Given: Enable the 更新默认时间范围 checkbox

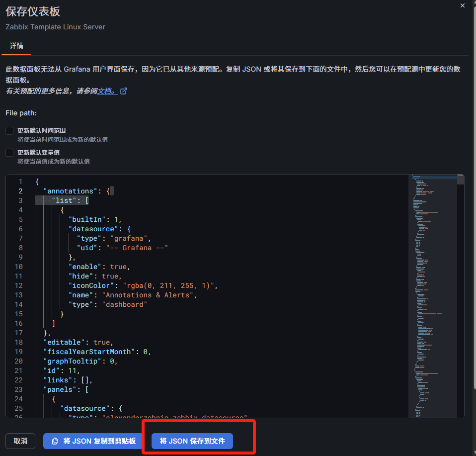Looking at the screenshot, I should [x=9, y=131].
